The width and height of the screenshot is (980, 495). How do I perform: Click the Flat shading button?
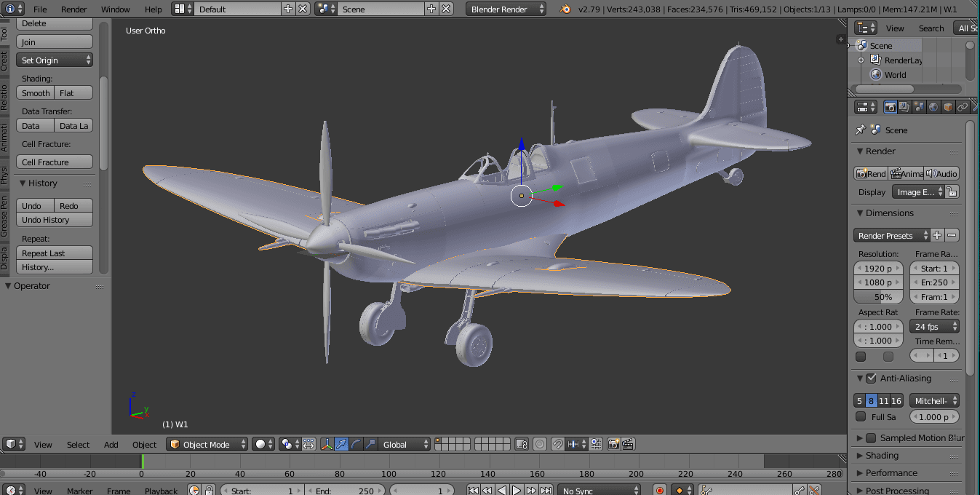(74, 93)
